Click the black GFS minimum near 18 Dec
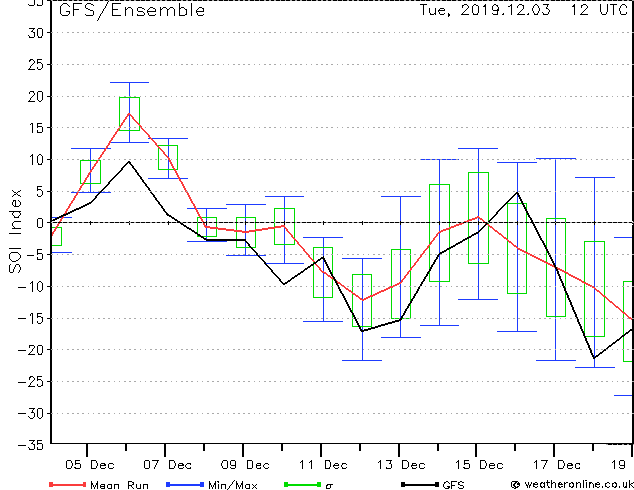This screenshot has width=634, height=490. [594, 358]
